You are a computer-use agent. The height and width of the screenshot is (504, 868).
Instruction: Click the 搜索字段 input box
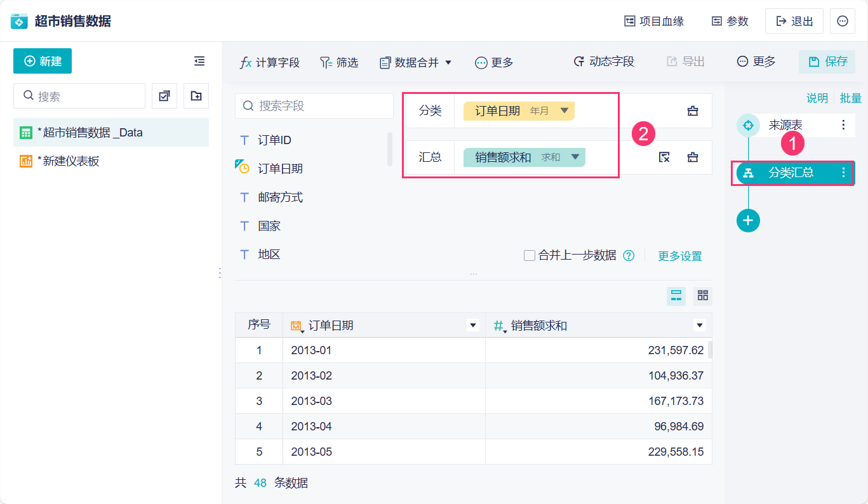314,106
